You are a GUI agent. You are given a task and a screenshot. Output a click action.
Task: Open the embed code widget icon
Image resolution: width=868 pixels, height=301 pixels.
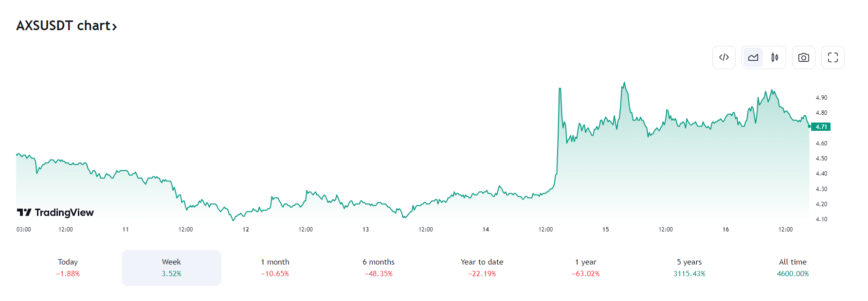tap(723, 57)
